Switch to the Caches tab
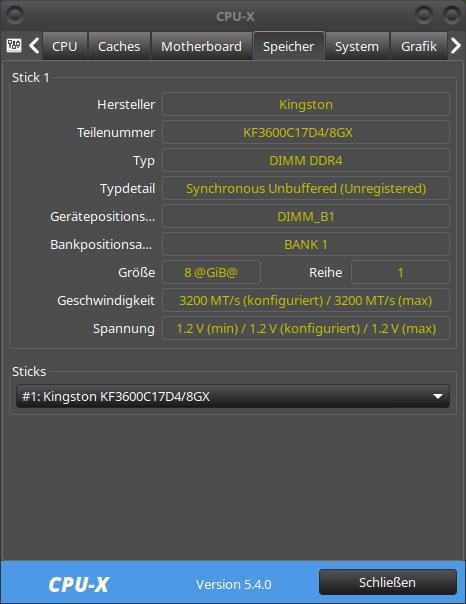Screen dimensions: 466x604 click(119, 46)
